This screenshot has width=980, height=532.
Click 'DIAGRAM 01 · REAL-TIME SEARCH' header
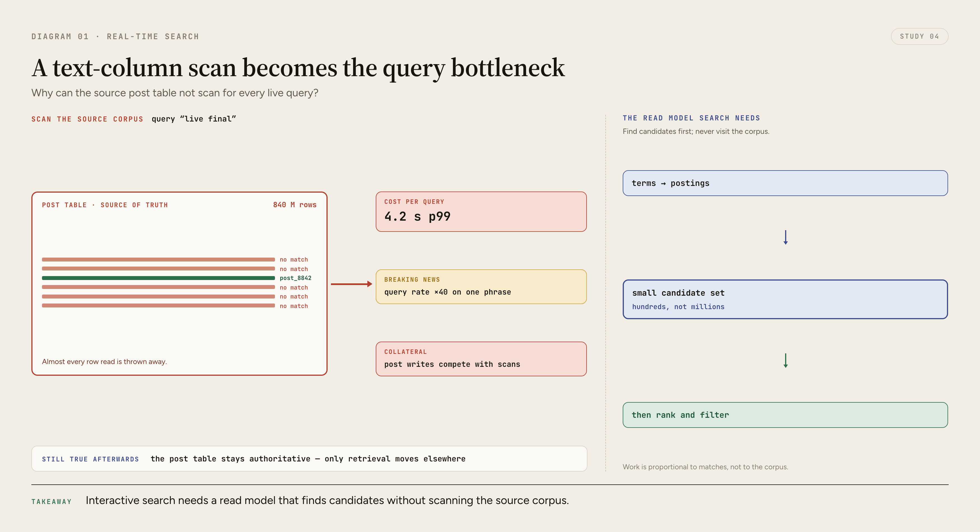click(x=115, y=36)
